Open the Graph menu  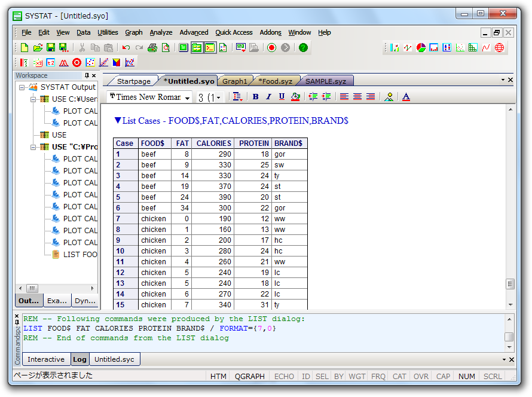coord(134,32)
